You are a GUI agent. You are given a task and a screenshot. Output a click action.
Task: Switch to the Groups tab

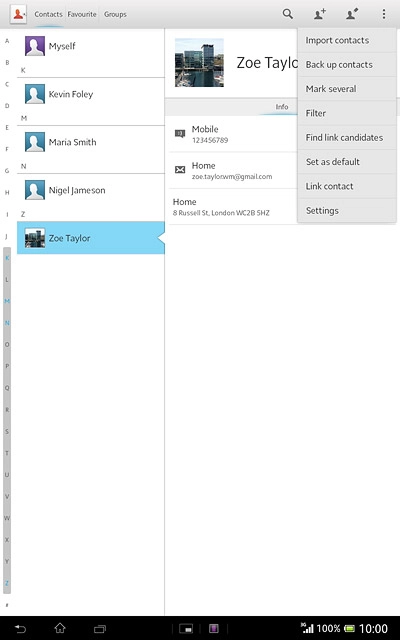(x=115, y=14)
